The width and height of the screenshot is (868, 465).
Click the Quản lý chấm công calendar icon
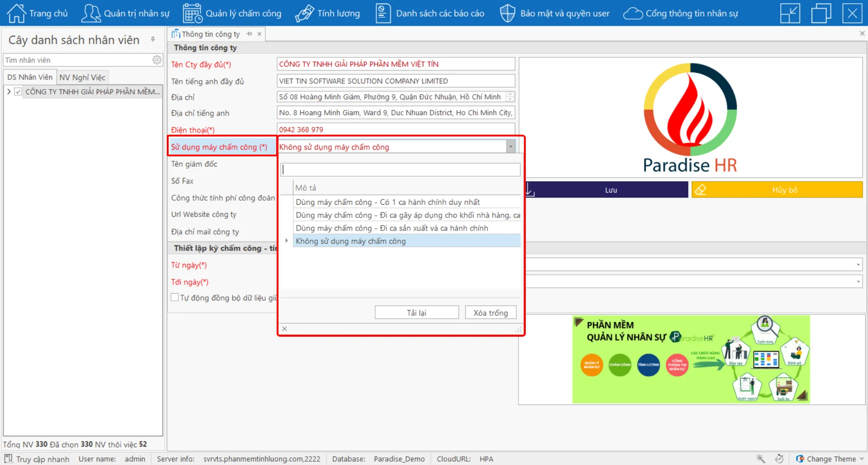click(193, 13)
